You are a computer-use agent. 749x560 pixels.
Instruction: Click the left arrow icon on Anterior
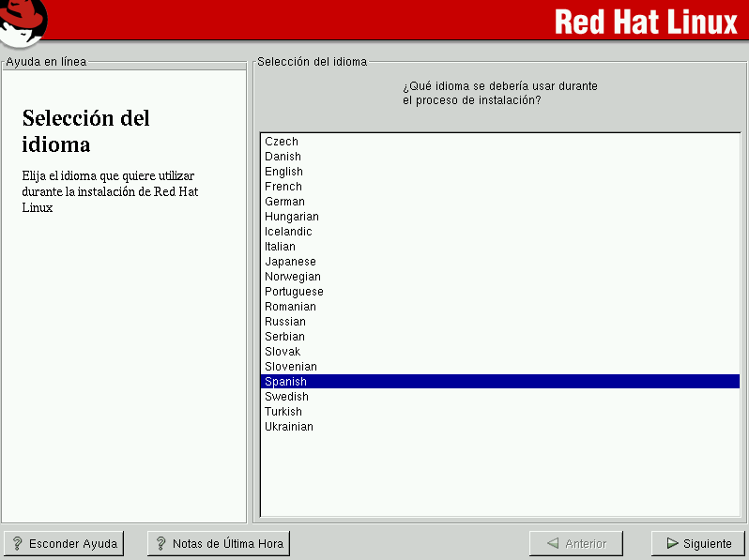point(553,543)
